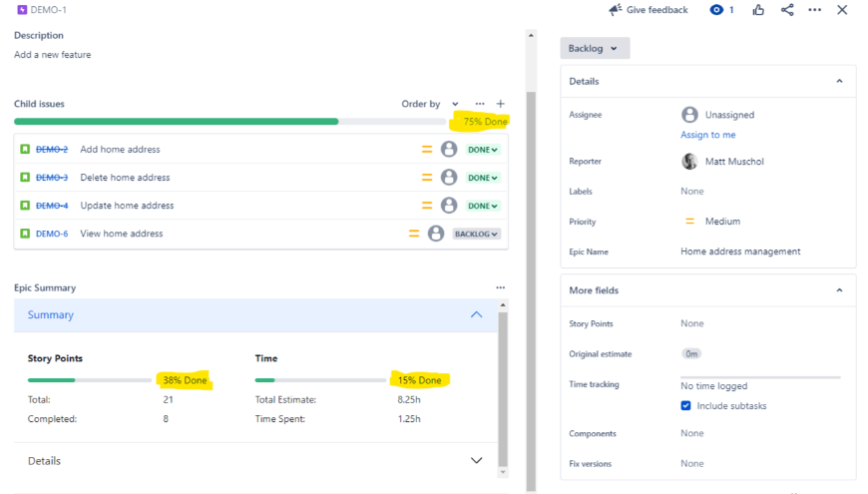Click the share icon in header
The height and width of the screenshot is (494, 868).
click(x=787, y=10)
